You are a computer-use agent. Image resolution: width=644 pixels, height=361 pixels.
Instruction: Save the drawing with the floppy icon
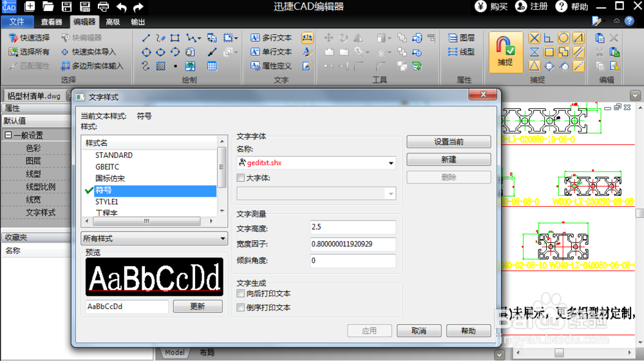[x=66, y=6]
